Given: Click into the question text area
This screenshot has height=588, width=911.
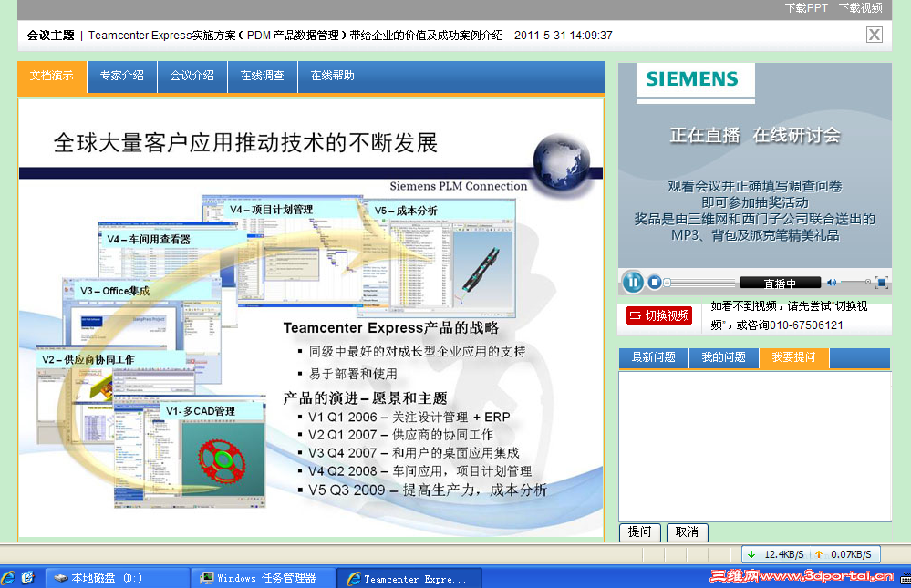Looking at the screenshot, I should (x=755, y=446).
